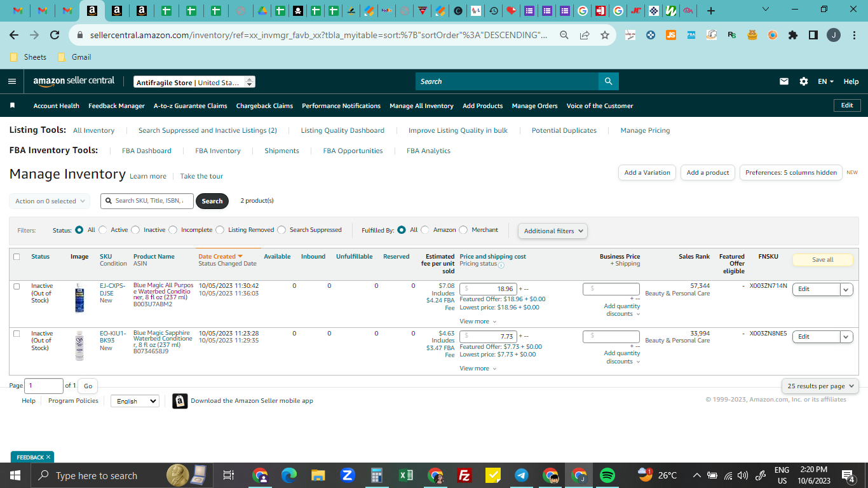868x488 pixels.
Task: Open the FBA Dashboard tool link
Action: tap(147, 151)
